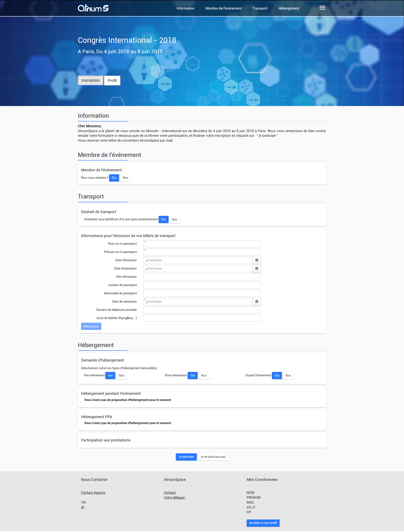The image size is (404, 532).
Task: Click Accéder à mon profil button
Action: coord(263,523)
